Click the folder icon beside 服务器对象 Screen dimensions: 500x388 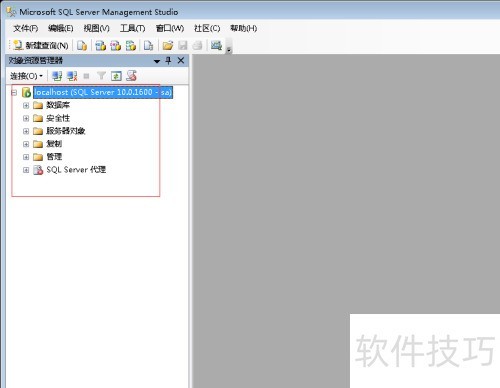tap(38, 131)
